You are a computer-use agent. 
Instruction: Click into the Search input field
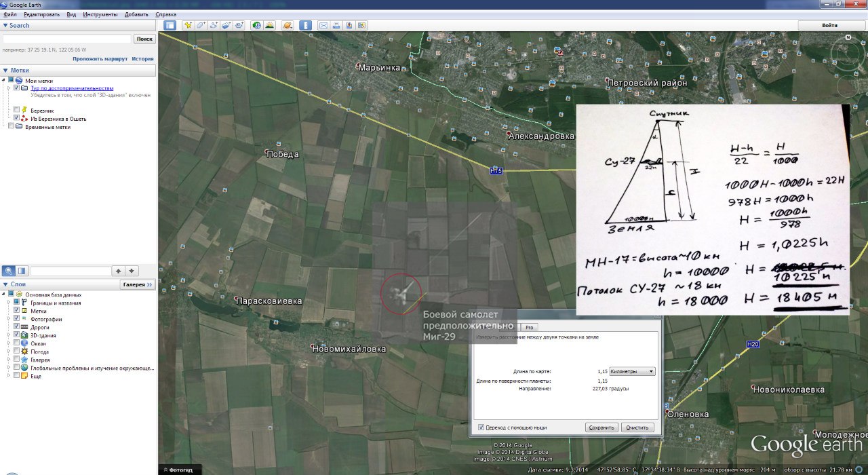pos(66,39)
